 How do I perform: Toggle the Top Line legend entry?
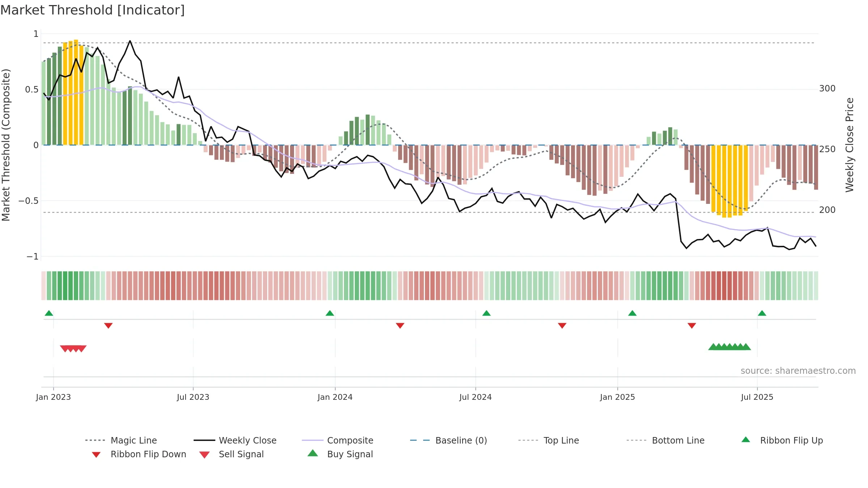548,440
